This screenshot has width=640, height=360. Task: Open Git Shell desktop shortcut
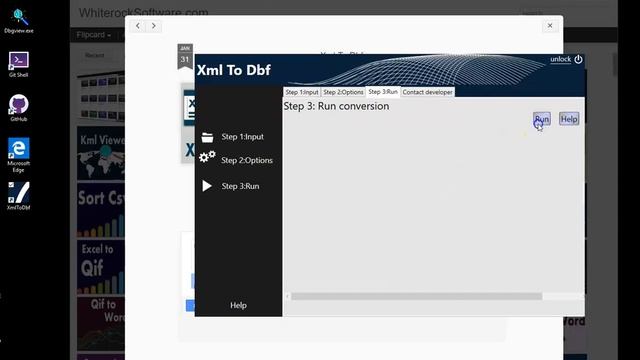click(x=19, y=64)
